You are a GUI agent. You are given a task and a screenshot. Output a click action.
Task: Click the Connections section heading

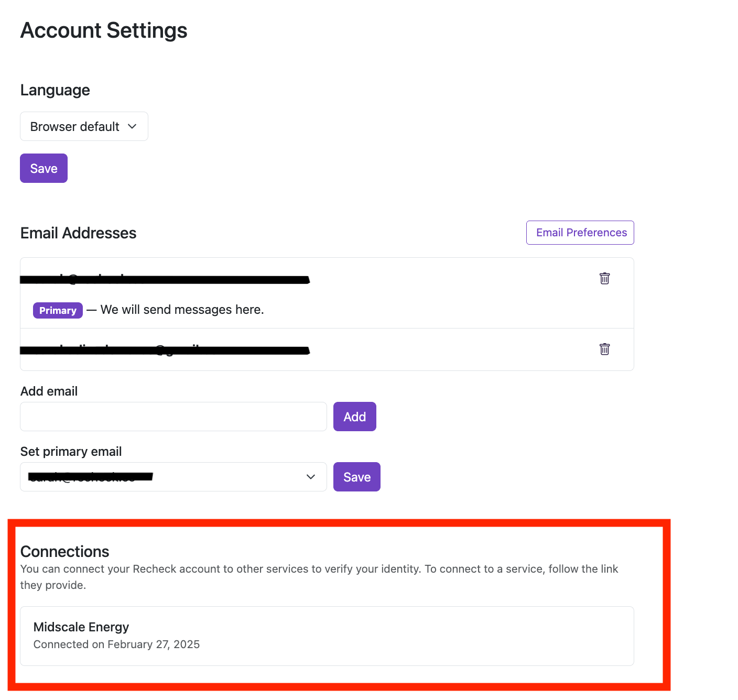click(x=65, y=551)
